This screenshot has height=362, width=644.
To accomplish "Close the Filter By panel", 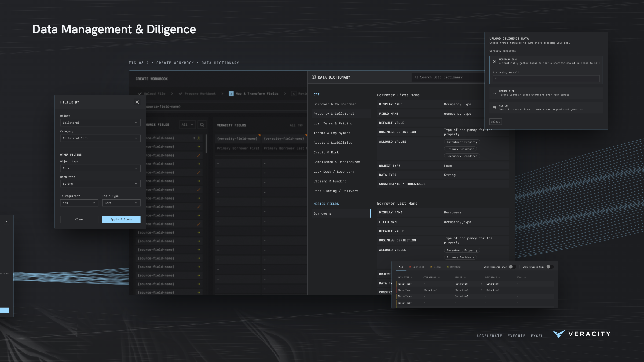I will click(137, 102).
